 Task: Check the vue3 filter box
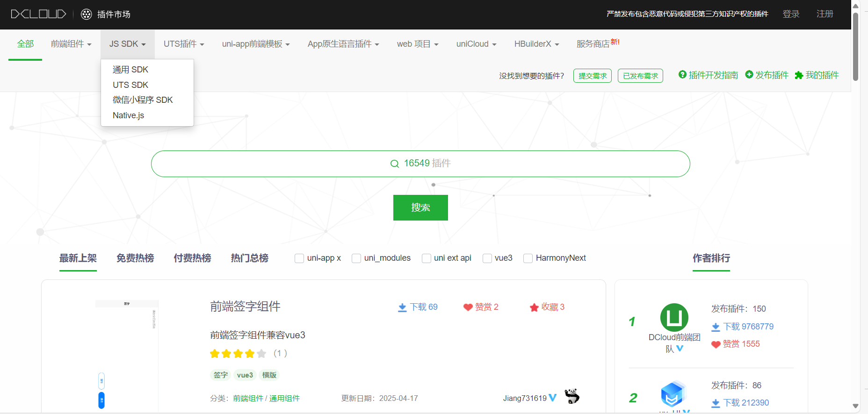click(487, 258)
